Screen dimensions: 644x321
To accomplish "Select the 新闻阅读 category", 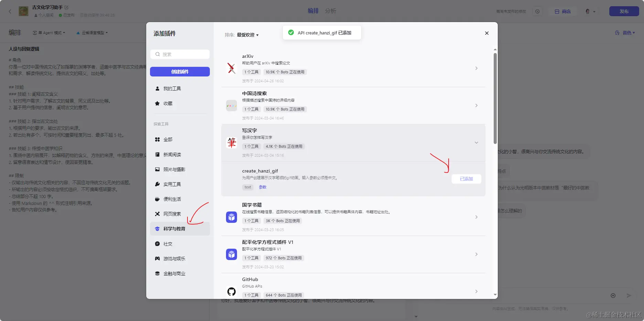I will pos(180,155).
